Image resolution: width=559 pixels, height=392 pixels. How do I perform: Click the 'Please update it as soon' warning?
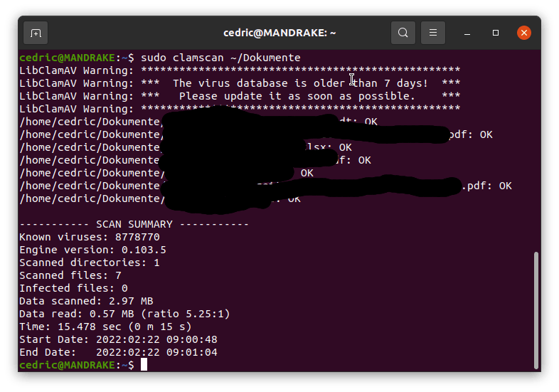[297, 96]
